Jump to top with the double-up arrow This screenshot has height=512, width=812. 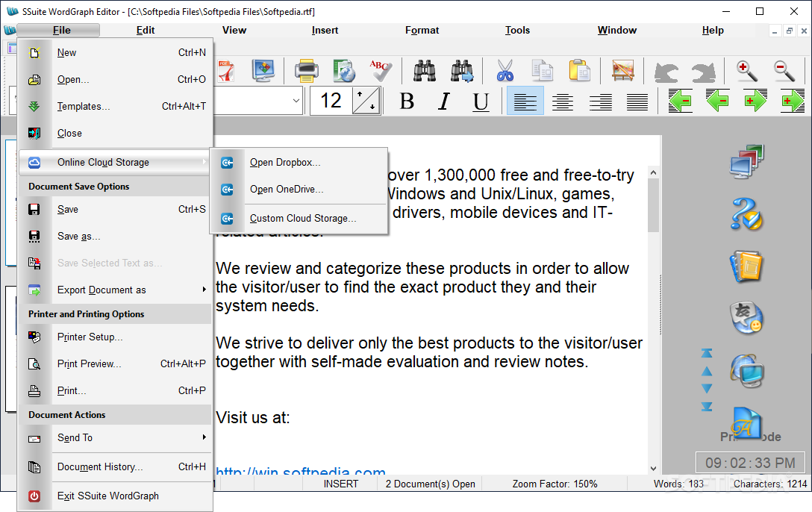(x=707, y=354)
